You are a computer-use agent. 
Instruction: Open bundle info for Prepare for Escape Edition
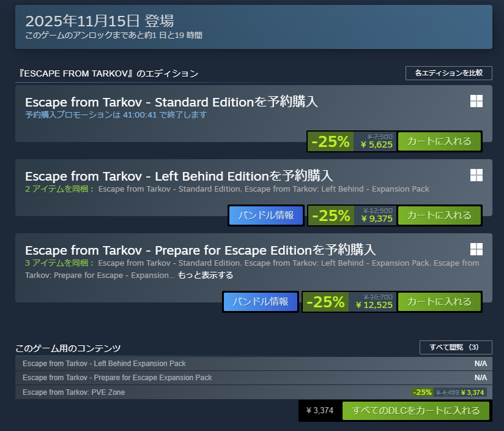(261, 302)
